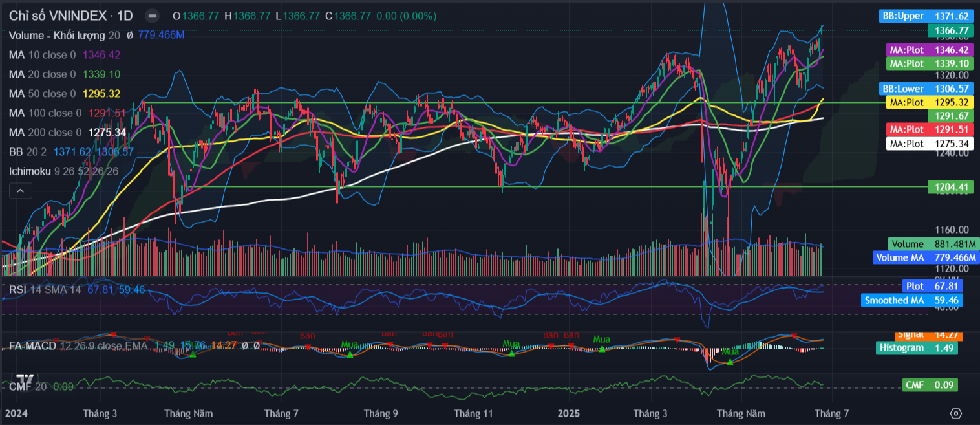Click the BB:Upper price axis label

coord(903,16)
